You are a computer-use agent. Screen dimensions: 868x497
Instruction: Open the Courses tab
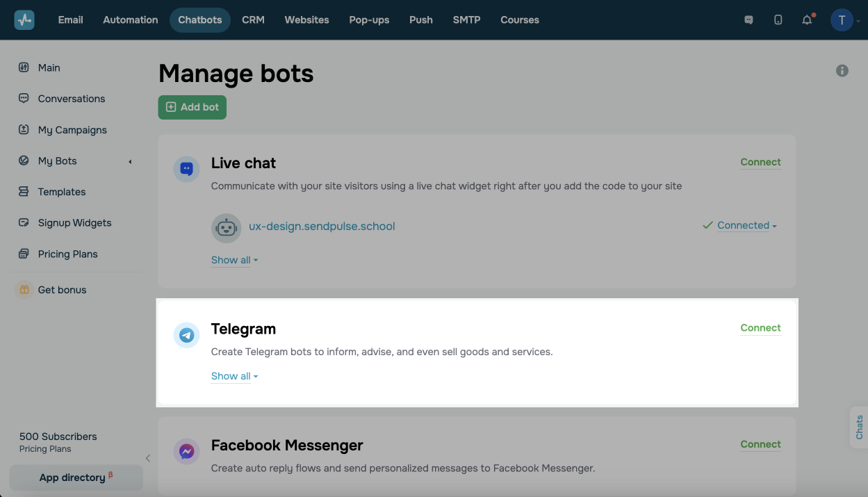(520, 20)
